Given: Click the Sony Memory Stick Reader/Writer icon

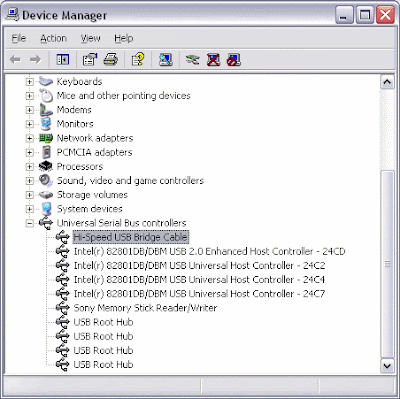Looking at the screenshot, I should [x=63, y=308].
